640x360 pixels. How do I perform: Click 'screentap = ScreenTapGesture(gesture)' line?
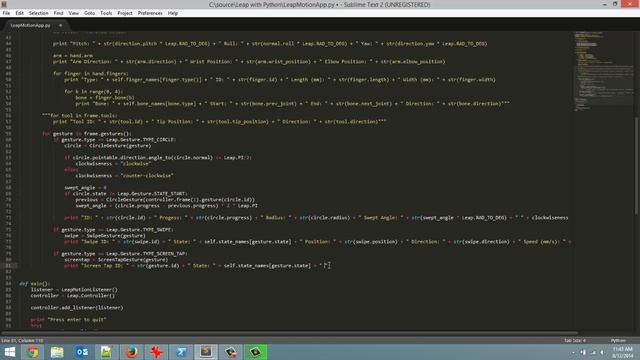pos(116,260)
